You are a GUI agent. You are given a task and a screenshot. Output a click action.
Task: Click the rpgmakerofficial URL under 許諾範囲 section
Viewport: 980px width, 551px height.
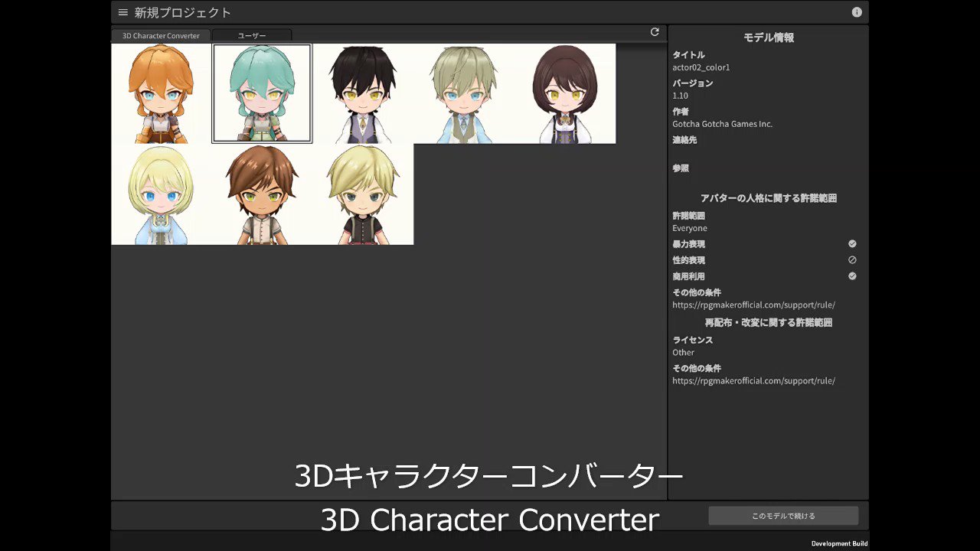click(753, 305)
